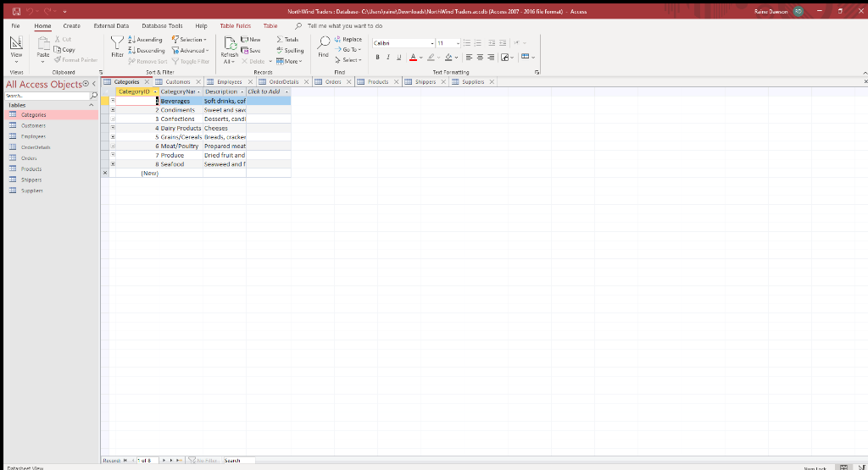Image resolution: width=868 pixels, height=470 pixels.
Task: Apply the text highlight color pen
Action: coord(431,58)
